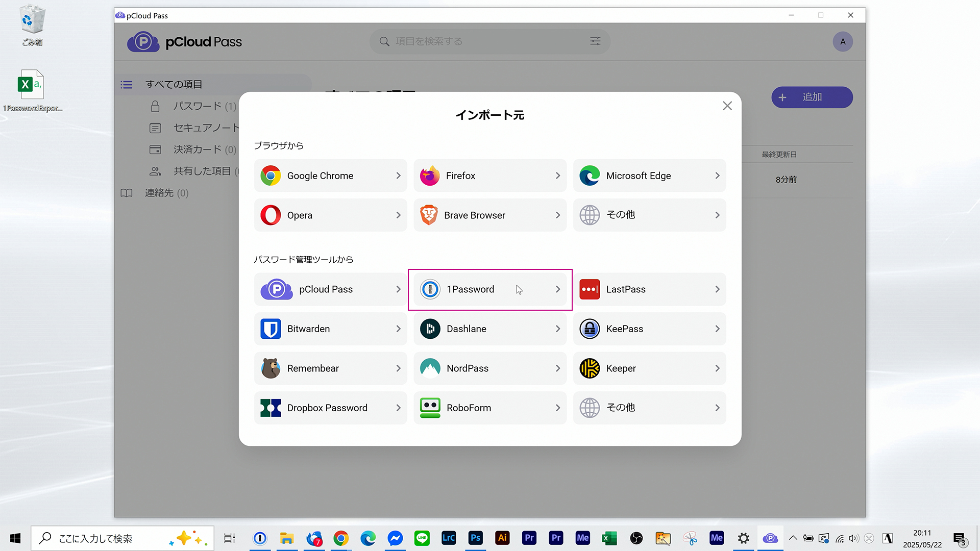
Task: Expand LastPass import chevron
Action: (x=717, y=289)
